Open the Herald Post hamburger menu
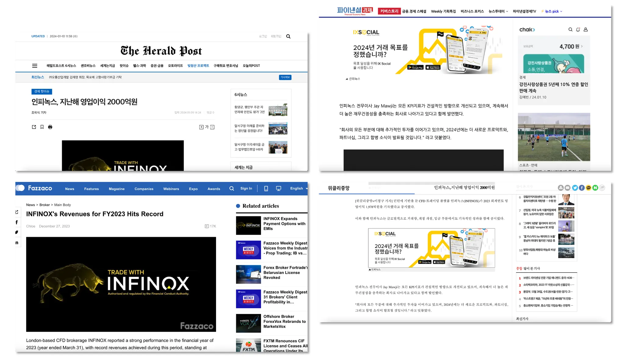Viewport: 625px width, 364px height. [x=35, y=66]
